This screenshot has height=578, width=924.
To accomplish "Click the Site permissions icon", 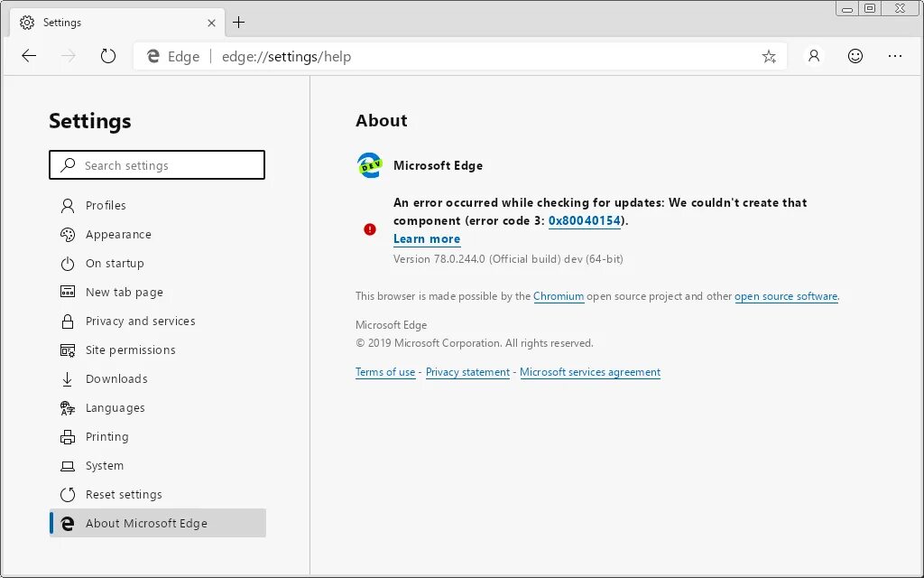I will (68, 350).
